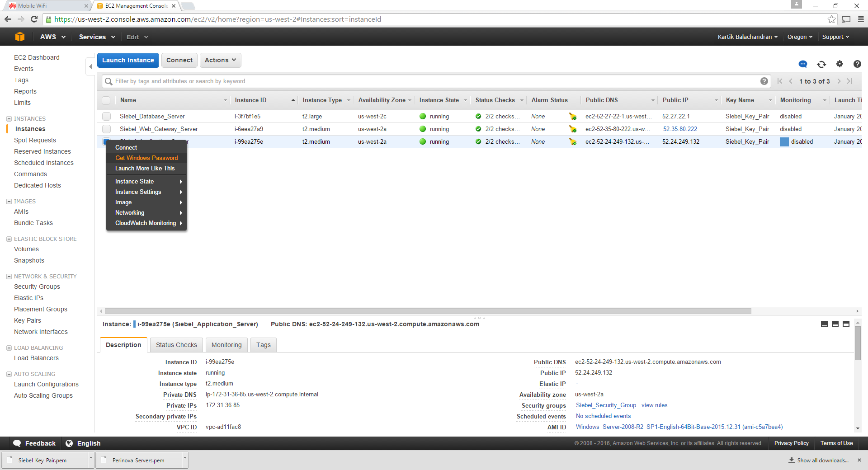
Task: Collapse the ELASTIC BLOCK STORE section
Action: pos(9,239)
